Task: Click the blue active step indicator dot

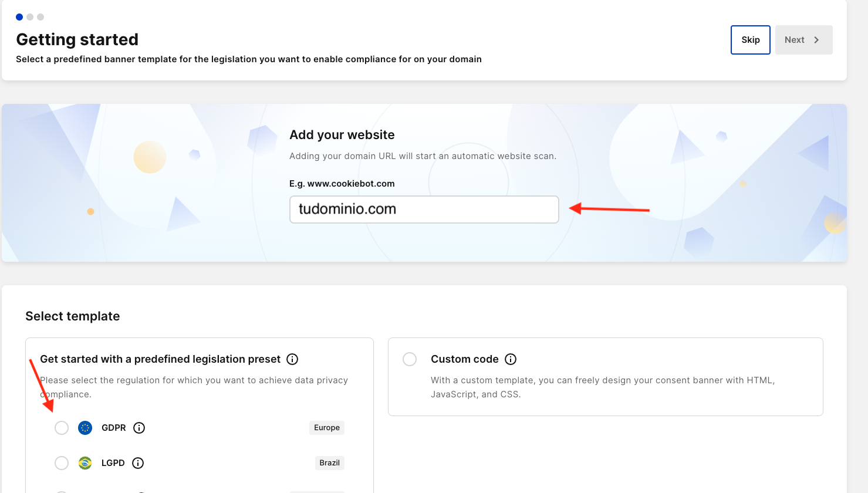Action: [x=19, y=17]
